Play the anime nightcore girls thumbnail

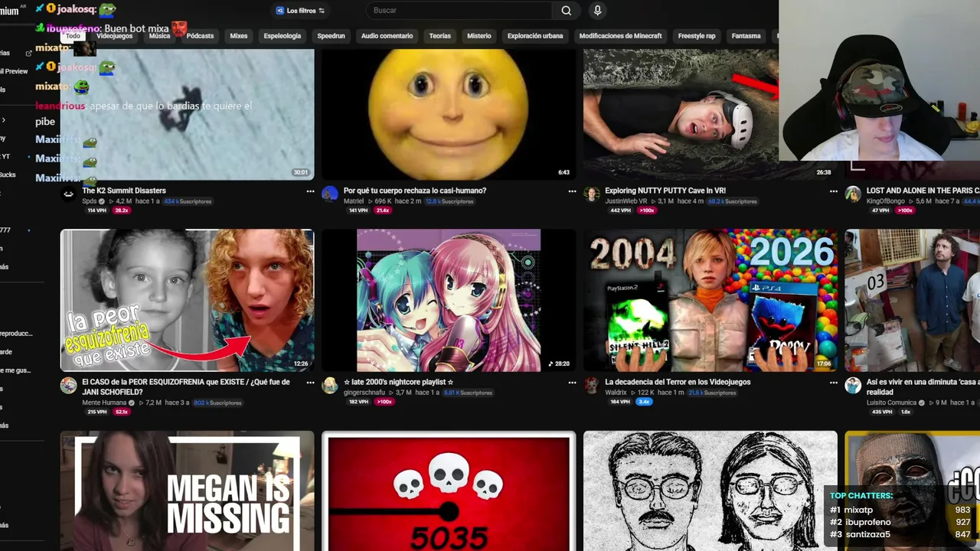[449, 300]
